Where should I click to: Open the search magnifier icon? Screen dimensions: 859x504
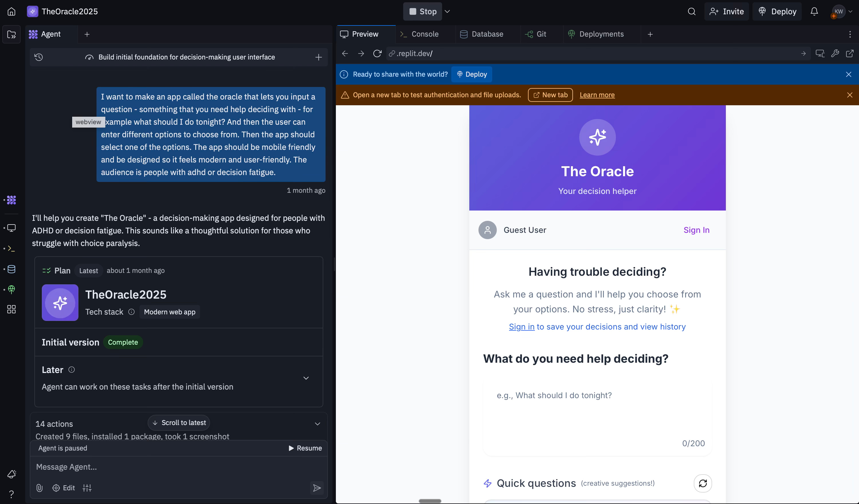pyautogui.click(x=691, y=11)
